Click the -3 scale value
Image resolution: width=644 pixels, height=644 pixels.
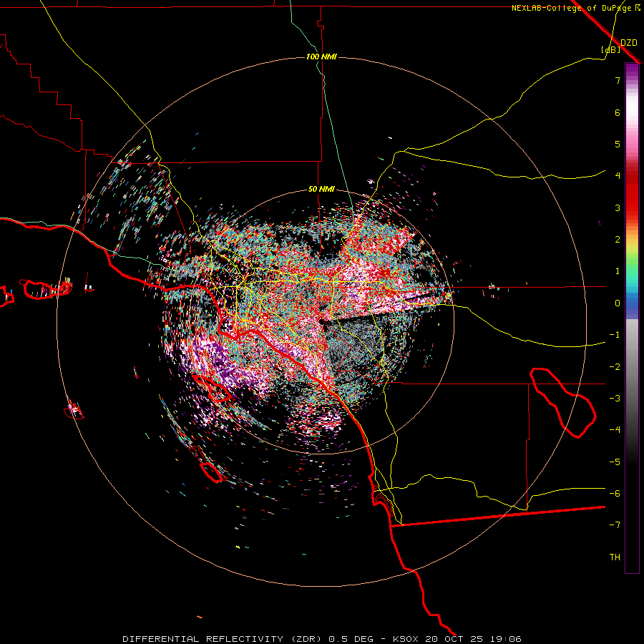[615, 399]
